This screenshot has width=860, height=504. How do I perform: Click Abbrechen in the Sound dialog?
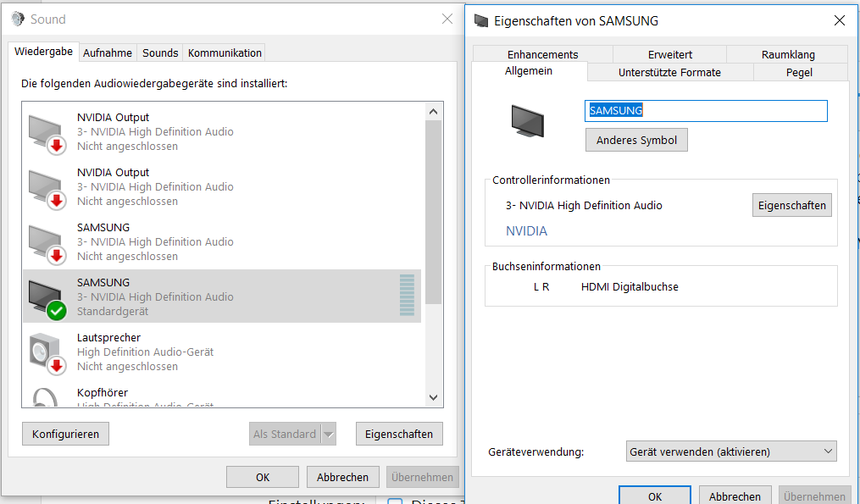(342, 477)
